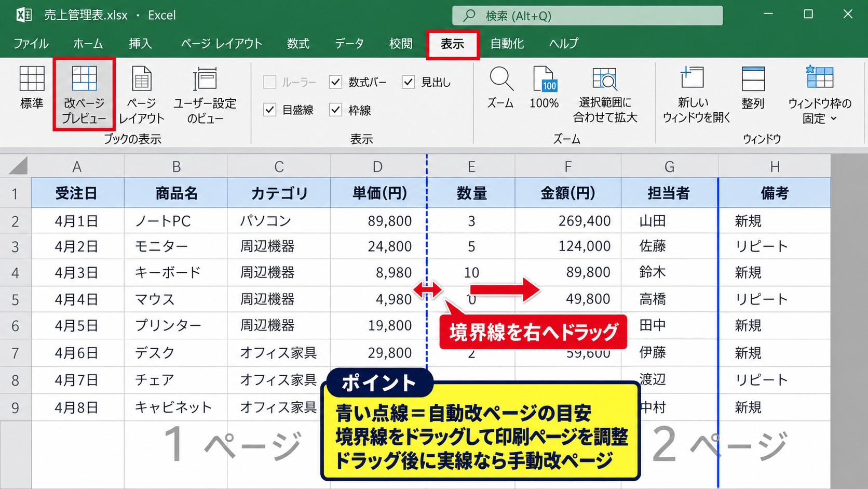The width and height of the screenshot is (868, 489).
Task: Open the 自動化 tab
Action: [x=507, y=44]
